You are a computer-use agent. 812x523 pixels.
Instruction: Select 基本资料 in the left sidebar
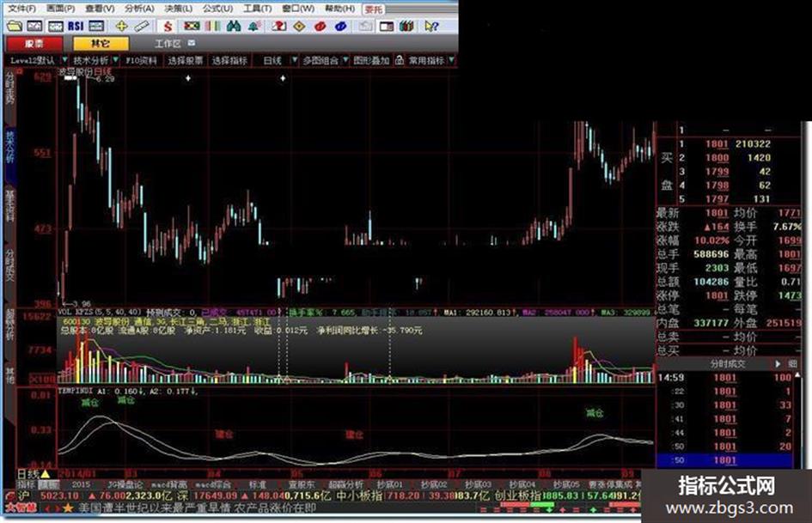point(9,205)
